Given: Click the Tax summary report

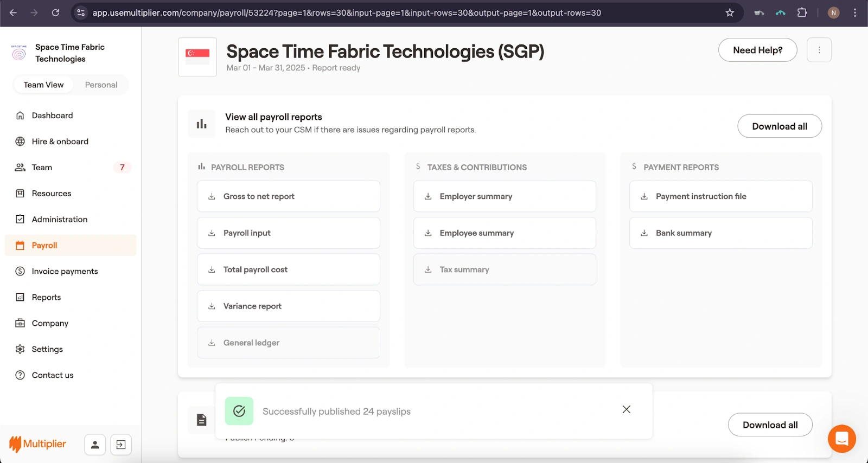Looking at the screenshot, I should pos(505,269).
